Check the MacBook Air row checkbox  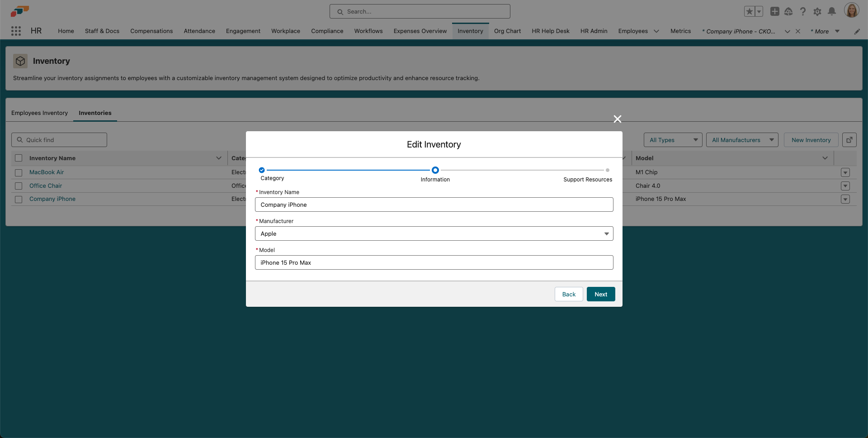[19, 172]
